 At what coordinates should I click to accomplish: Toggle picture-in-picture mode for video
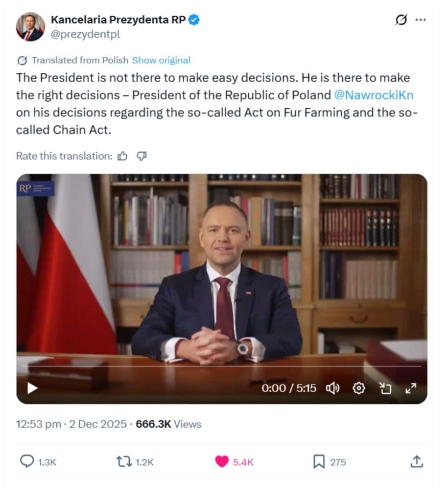[385, 388]
